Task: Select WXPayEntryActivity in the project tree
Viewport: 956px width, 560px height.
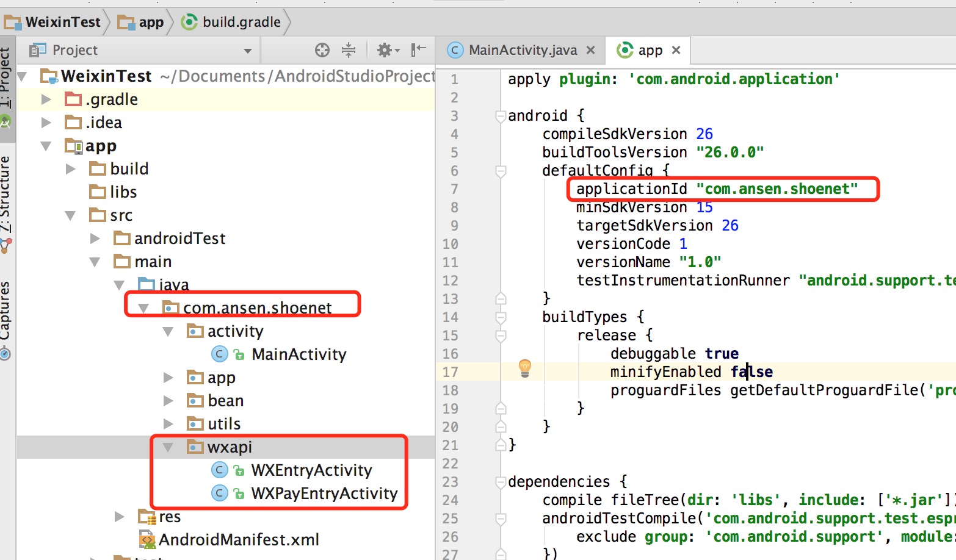Action: click(324, 493)
